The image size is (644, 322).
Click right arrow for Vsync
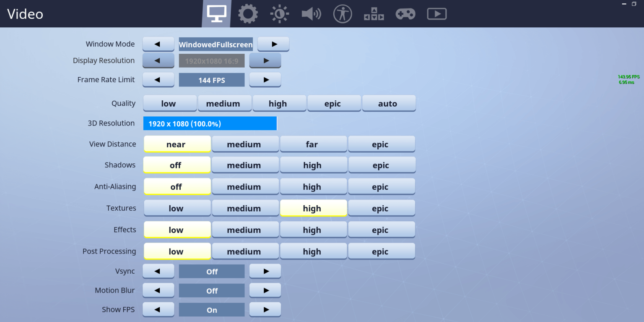click(x=265, y=271)
